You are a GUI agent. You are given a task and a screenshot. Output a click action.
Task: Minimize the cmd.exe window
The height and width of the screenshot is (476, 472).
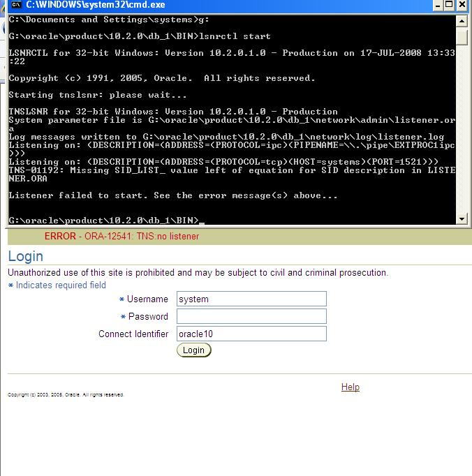437,5
